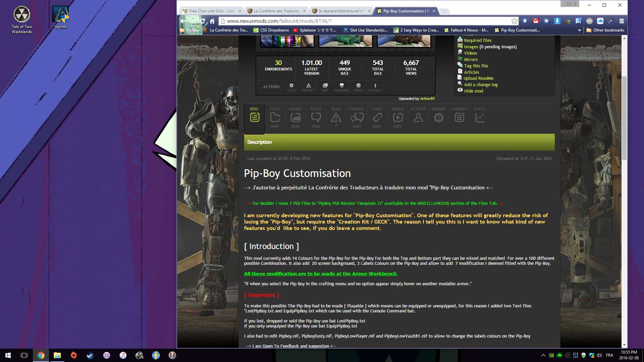This screenshot has height=362, width=644.
Task: Open Steam from the taskbar
Action: tap(90, 355)
